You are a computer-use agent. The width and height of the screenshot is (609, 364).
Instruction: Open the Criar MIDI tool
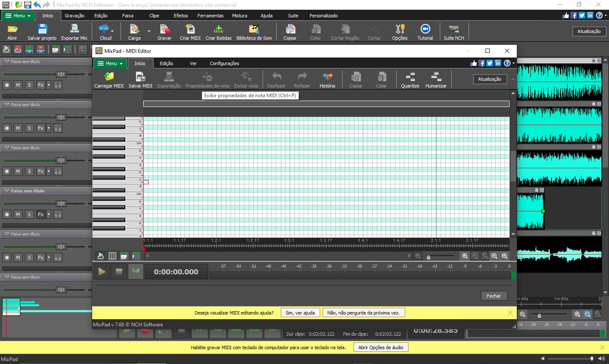tap(190, 31)
